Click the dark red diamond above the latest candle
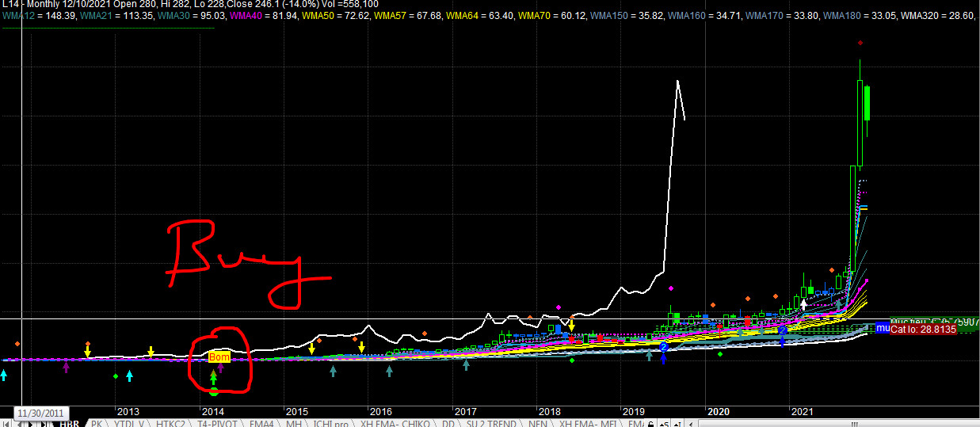This screenshot has height=427, width=980. click(x=860, y=43)
